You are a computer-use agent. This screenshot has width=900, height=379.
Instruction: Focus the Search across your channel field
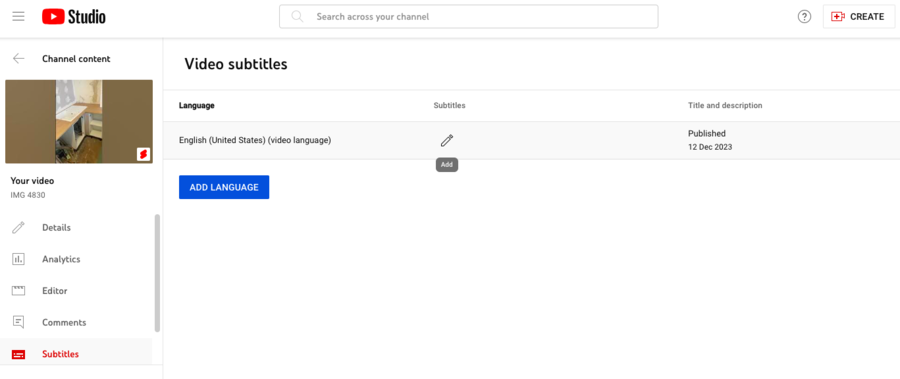pyautogui.click(x=468, y=17)
